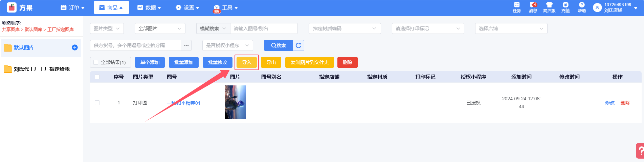Click the 单个添加 button
This screenshot has width=644, height=162.
(150, 62)
